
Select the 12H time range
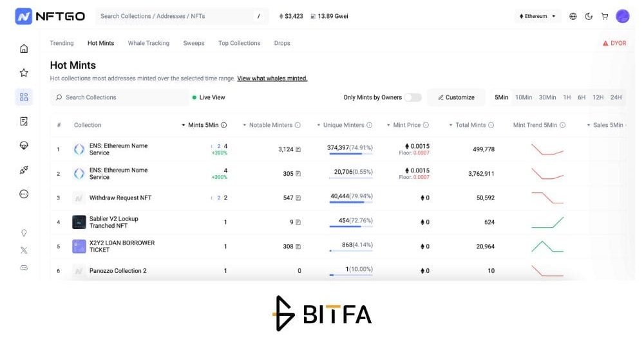click(x=598, y=97)
